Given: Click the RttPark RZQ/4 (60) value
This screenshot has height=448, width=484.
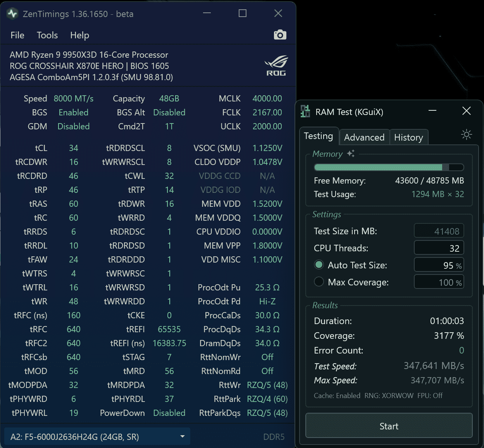Looking at the screenshot, I should tap(267, 399).
